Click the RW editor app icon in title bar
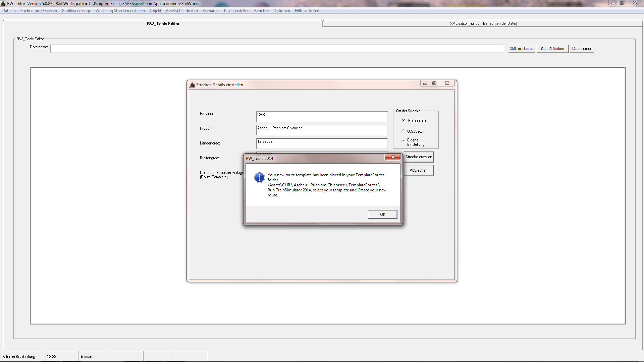 [x=3, y=4]
